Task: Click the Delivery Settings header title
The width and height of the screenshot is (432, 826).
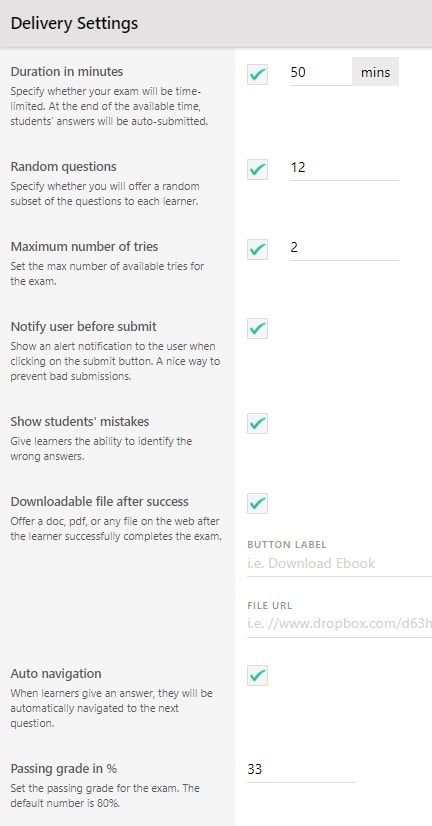Action: (x=74, y=24)
